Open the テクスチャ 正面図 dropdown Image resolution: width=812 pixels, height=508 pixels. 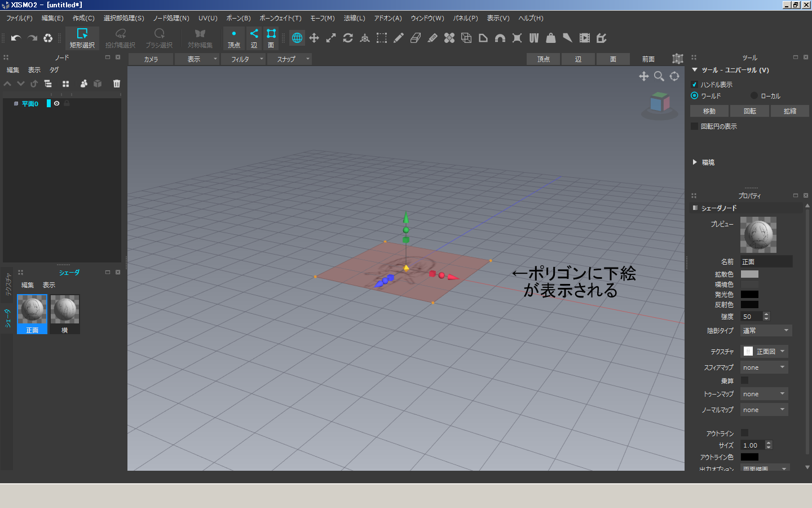pyautogui.click(x=764, y=351)
